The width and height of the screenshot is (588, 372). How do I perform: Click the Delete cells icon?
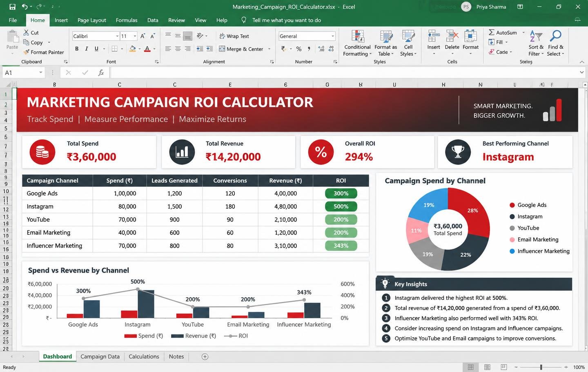[x=452, y=36]
